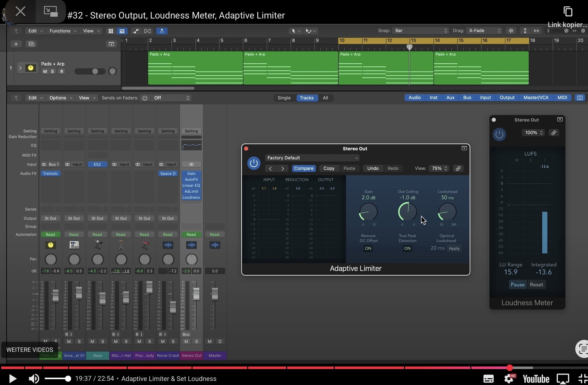The image size is (588, 385).
Task: Toggle True Peak Detection ON button
Action: (x=407, y=248)
